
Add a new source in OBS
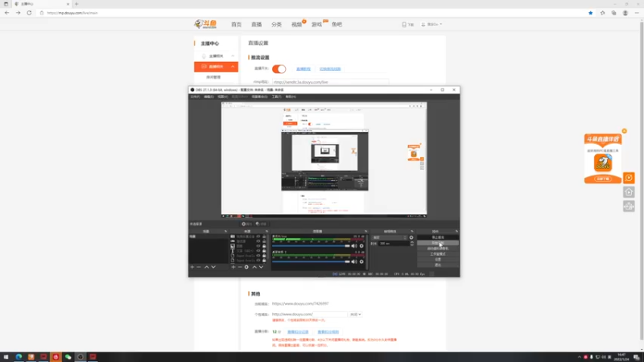[233, 267]
